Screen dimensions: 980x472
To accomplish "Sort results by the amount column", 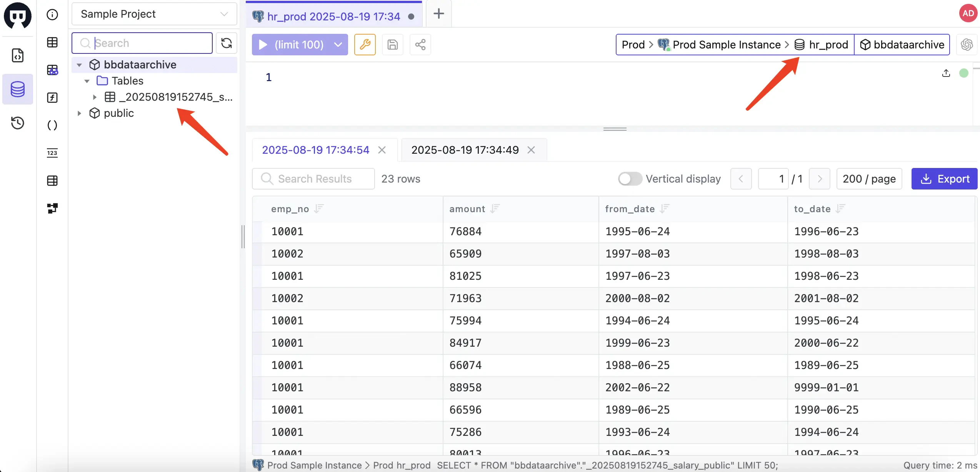I will (x=495, y=208).
